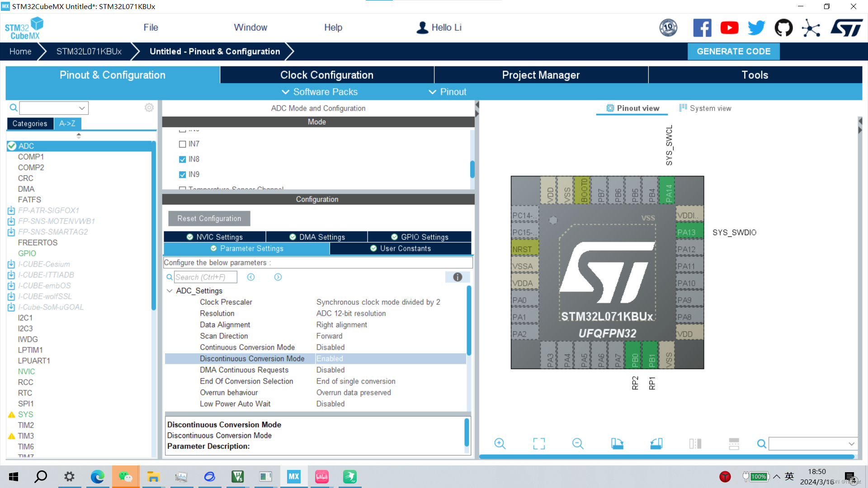Image resolution: width=868 pixels, height=488 pixels.
Task: Open the Window menu
Action: [x=250, y=28]
